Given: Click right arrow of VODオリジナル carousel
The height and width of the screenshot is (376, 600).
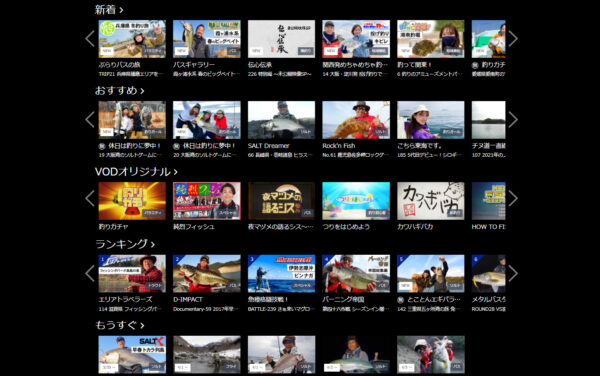Looking at the screenshot, I should [x=513, y=199].
